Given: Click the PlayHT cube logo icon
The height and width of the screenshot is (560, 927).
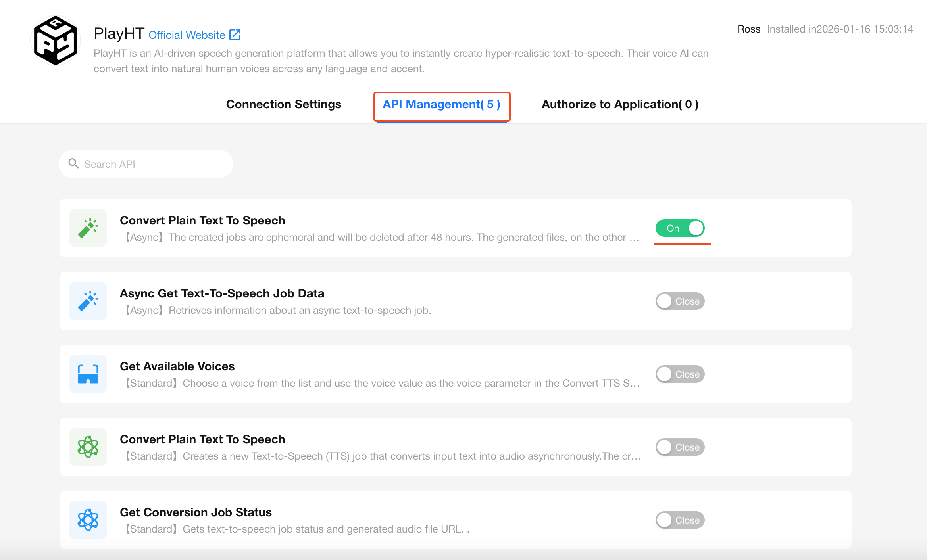Looking at the screenshot, I should coord(56,40).
